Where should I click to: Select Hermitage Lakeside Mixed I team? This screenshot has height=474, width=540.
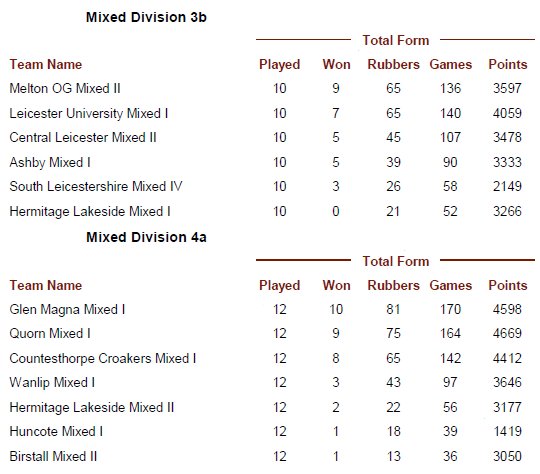90,212
